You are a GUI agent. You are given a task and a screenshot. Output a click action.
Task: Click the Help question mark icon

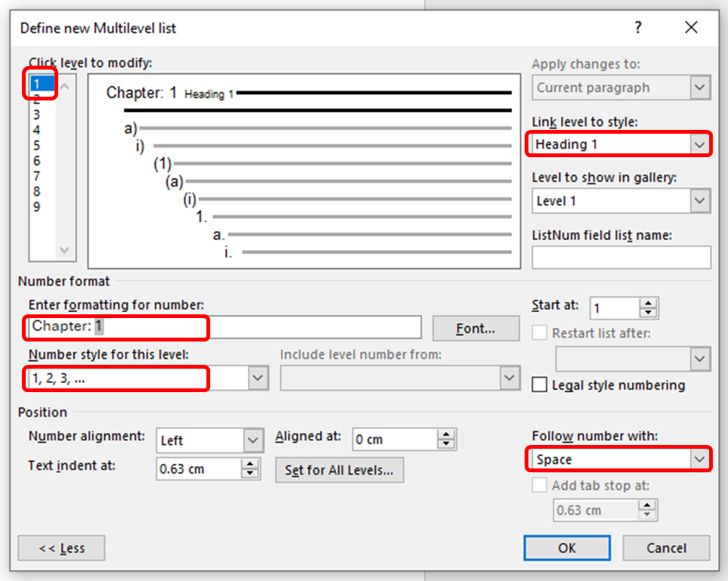coord(638,28)
